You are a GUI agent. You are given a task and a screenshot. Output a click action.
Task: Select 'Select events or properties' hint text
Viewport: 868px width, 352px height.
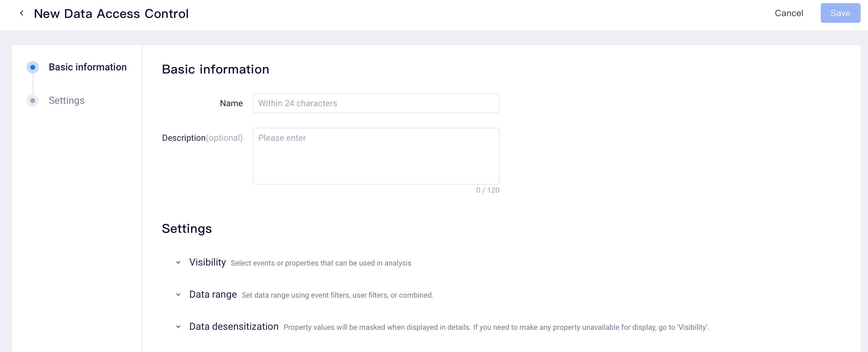[x=321, y=263]
